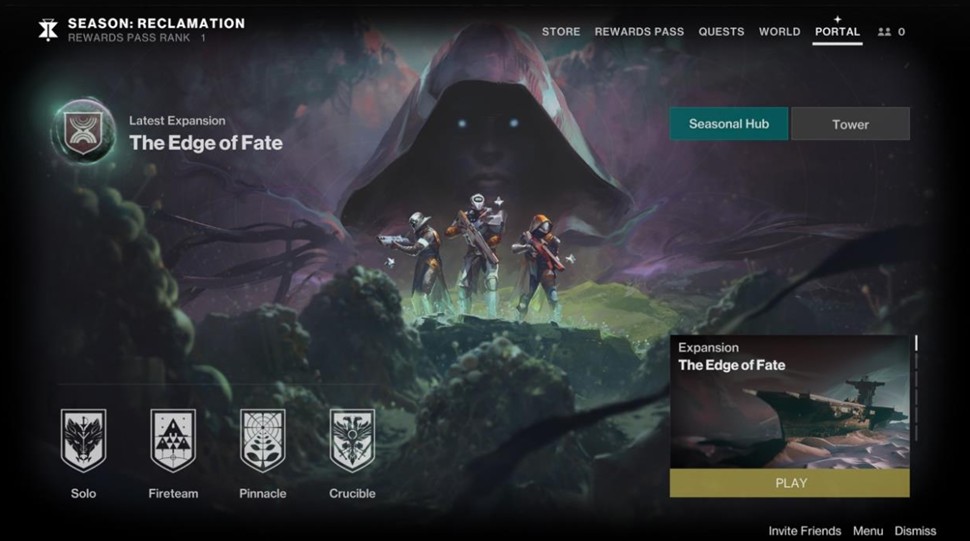
Task: Select the Portal tab
Action: pos(837,32)
